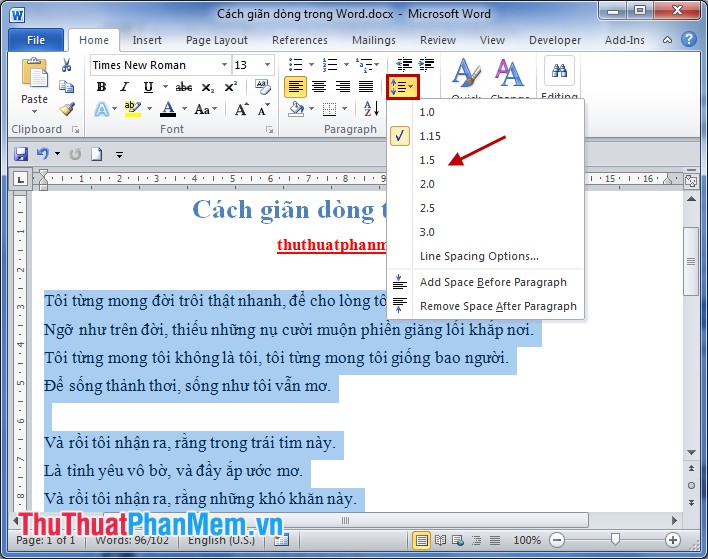Open Line Spacing Options...
This screenshot has width=708, height=559.
(x=485, y=256)
